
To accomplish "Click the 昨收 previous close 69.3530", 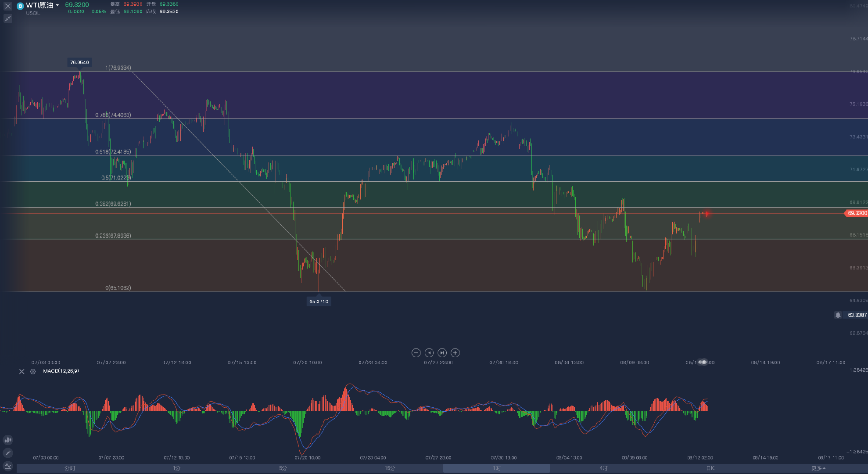I will 169,11.
